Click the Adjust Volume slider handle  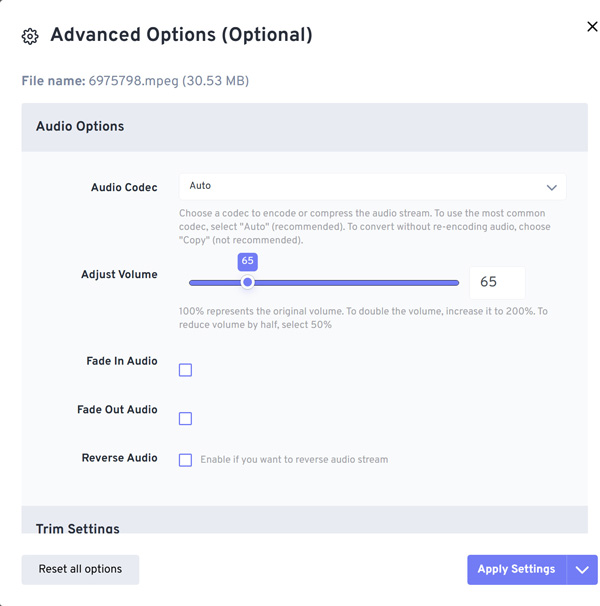pyautogui.click(x=247, y=282)
